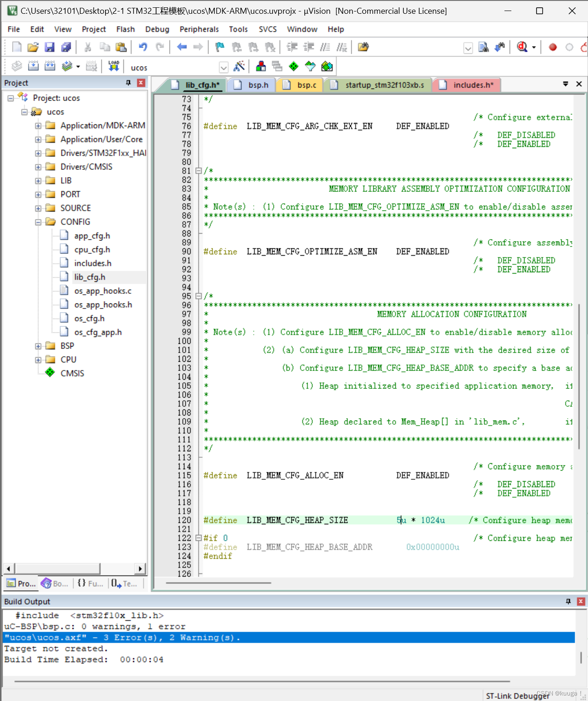This screenshot has height=701, width=588.
Task: Select app_cfg.h in project tree
Action: (92, 236)
